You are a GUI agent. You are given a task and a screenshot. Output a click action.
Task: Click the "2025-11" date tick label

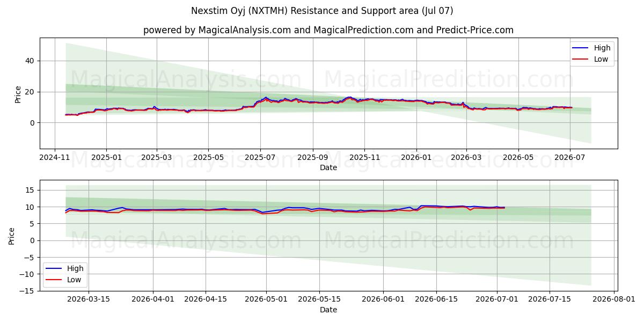pos(364,157)
